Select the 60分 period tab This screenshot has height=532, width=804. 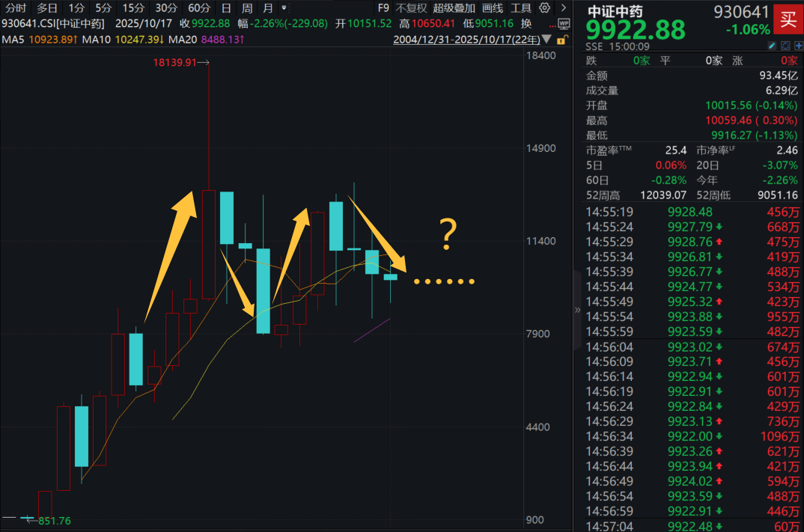198,8
